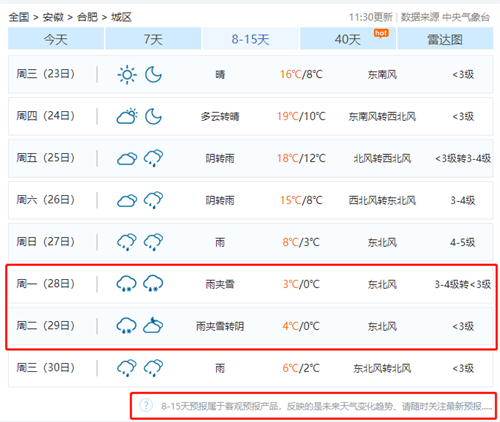Click the 4-5级 wind level text

coord(463,242)
